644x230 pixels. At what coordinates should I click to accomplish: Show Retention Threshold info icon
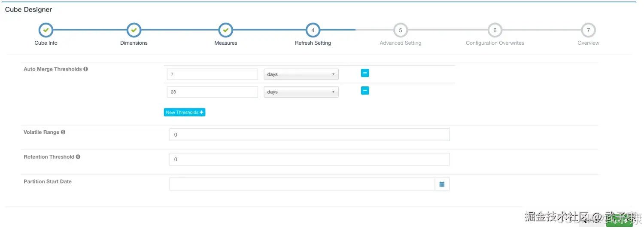click(78, 156)
